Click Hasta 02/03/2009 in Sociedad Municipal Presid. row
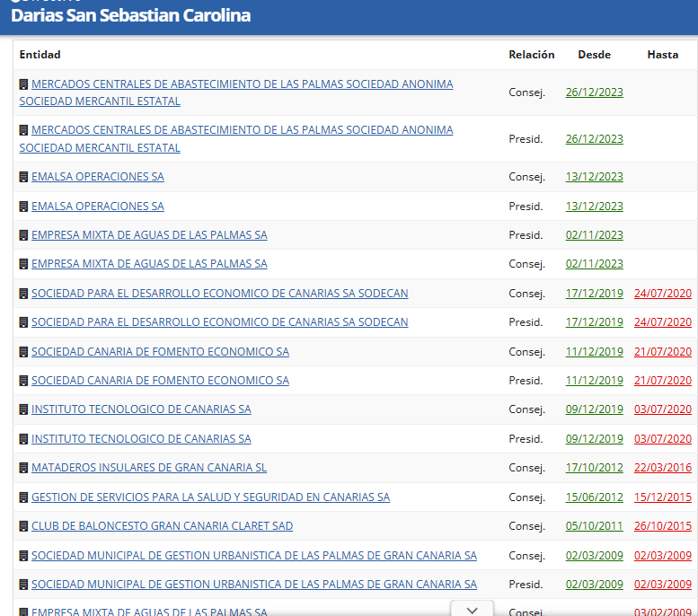698x616 pixels. 663,585
